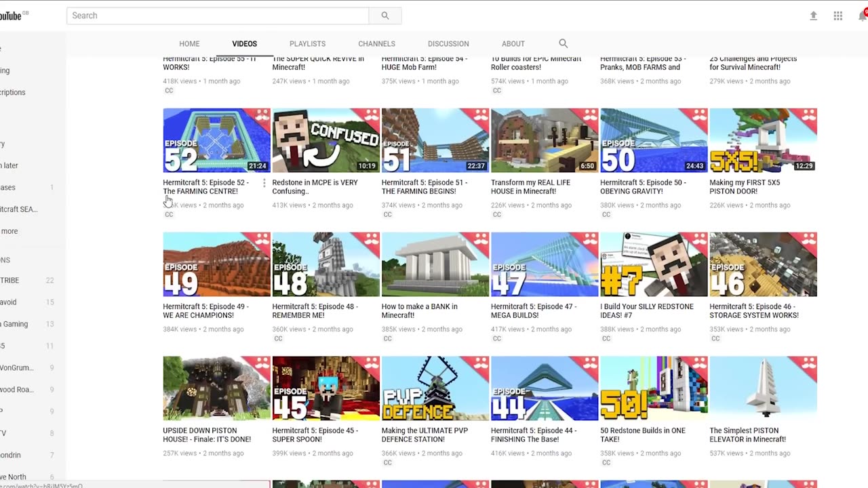Image resolution: width=868 pixels, height=488 pixels.
Task: Click the CC badge under Transform my REAL LIFE HOUSE
Action: [x=497, y=215]
